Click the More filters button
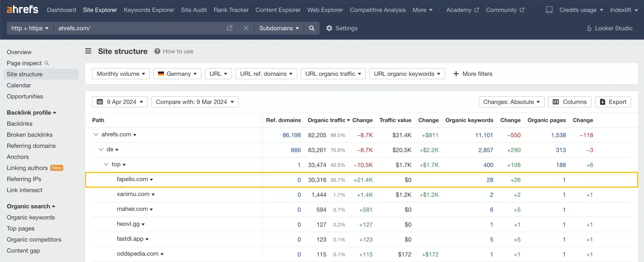 (473, 74)
